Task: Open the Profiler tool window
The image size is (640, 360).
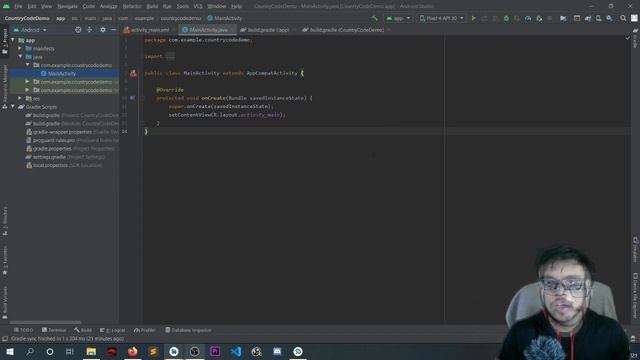Action: coord(145,330)
